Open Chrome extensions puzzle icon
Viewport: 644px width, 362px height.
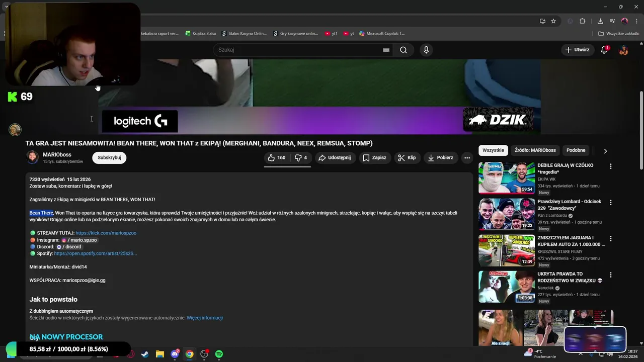point(582,21)
